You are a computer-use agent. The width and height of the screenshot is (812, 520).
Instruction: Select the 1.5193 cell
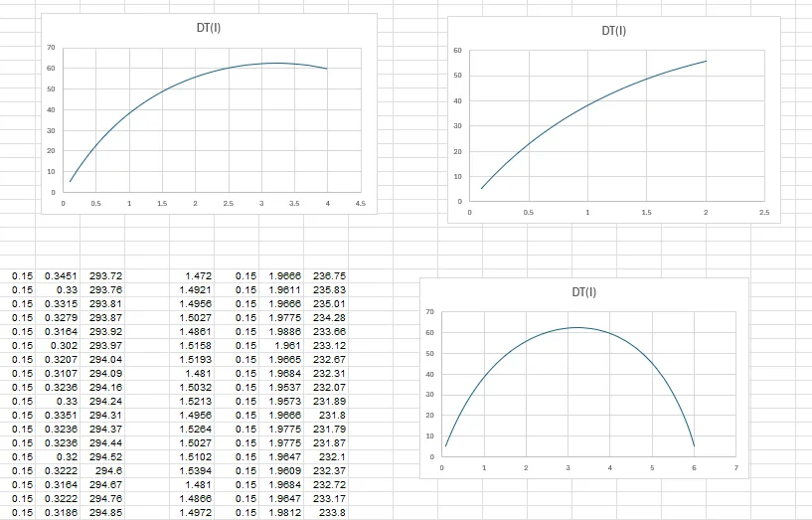click(192, 360)
